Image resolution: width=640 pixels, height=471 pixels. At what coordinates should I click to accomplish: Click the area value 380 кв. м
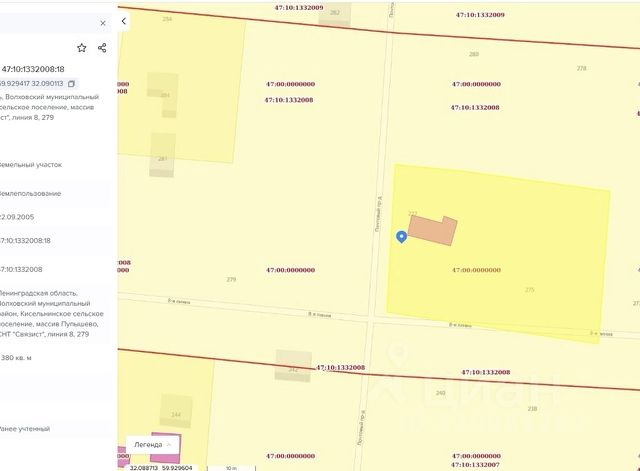(x=16, y=358)
